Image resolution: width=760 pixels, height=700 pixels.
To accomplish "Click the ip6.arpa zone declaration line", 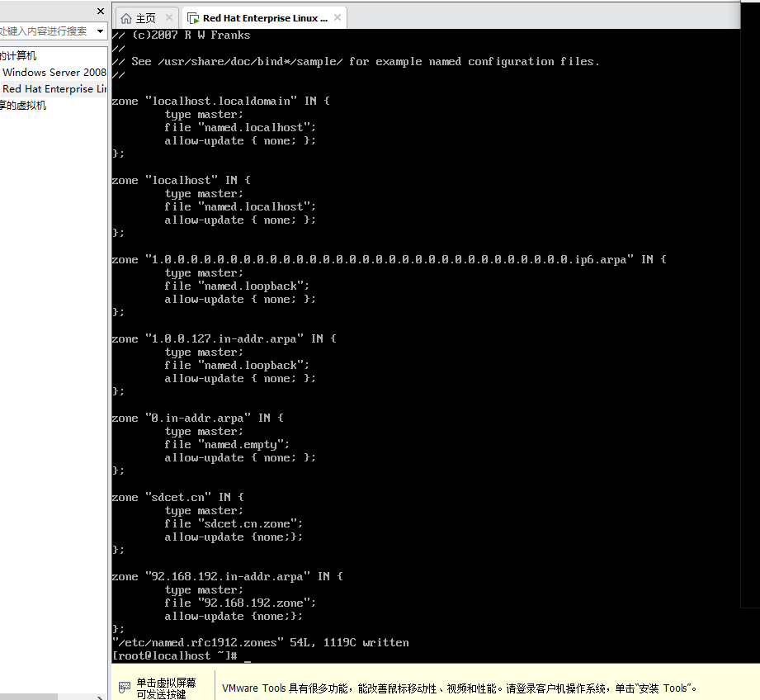I will coord(389,260).
